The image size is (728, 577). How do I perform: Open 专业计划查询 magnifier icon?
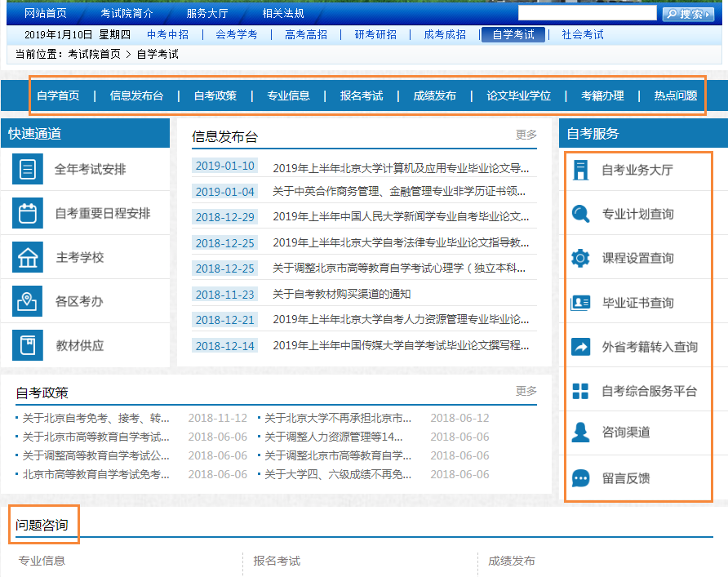(580, 215)
